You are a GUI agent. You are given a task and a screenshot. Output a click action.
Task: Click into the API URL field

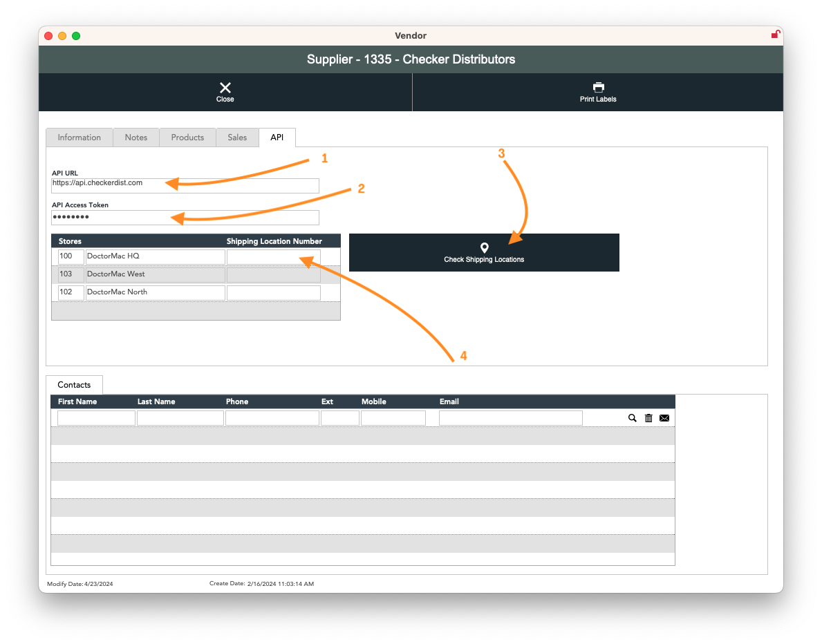pyautogui.click(x=185, y=185)
